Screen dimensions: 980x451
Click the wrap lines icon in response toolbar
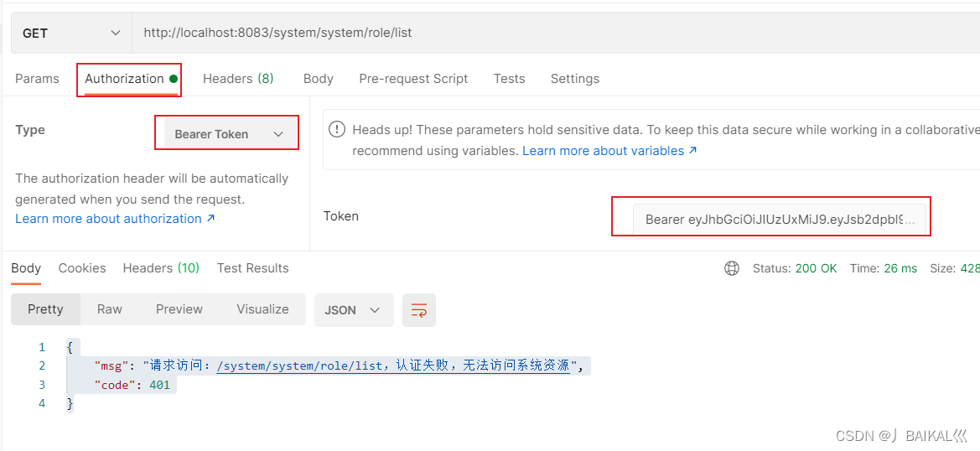click(418, 310)
